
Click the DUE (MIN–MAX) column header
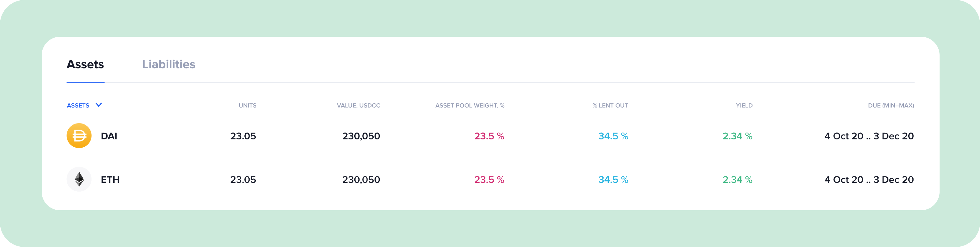point(891,105)
